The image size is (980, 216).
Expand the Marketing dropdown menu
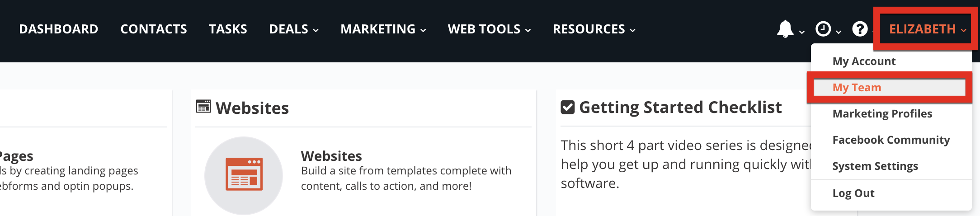click(x=383, y=29)
